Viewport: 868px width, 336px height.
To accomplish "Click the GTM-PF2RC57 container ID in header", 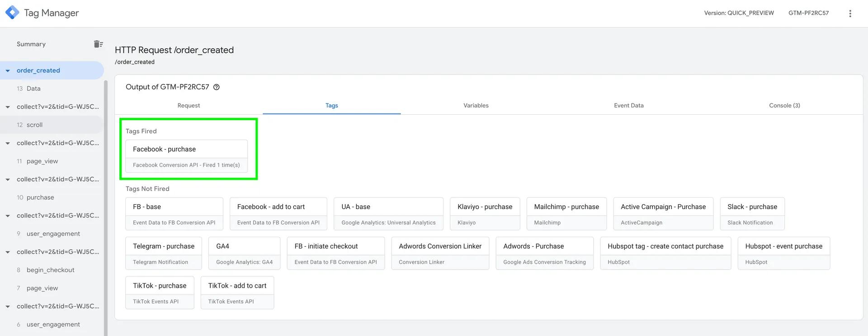I will pos(808,13).
